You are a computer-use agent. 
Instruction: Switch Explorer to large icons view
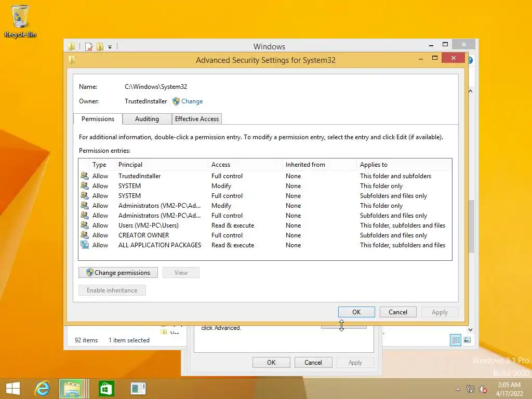467,340
